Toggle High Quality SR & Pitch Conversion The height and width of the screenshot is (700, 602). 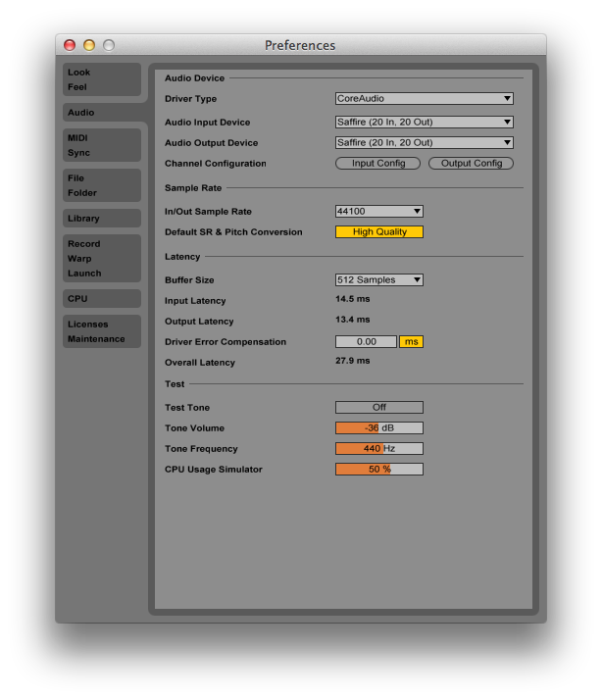pos(379,231)
